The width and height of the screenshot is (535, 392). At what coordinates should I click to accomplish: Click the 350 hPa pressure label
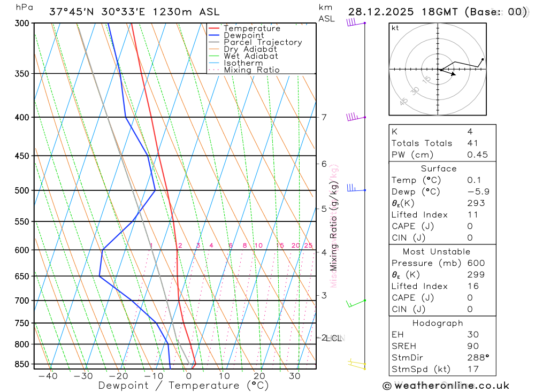click(x=22, y=73)
